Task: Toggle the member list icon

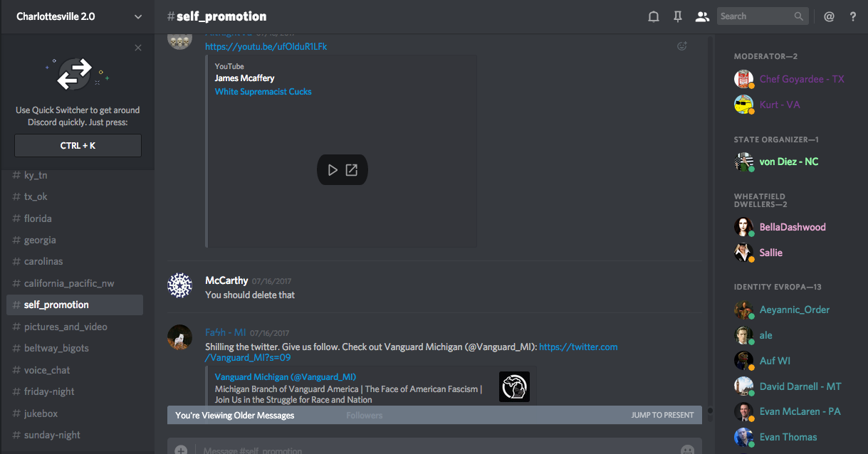Action: 702,16
